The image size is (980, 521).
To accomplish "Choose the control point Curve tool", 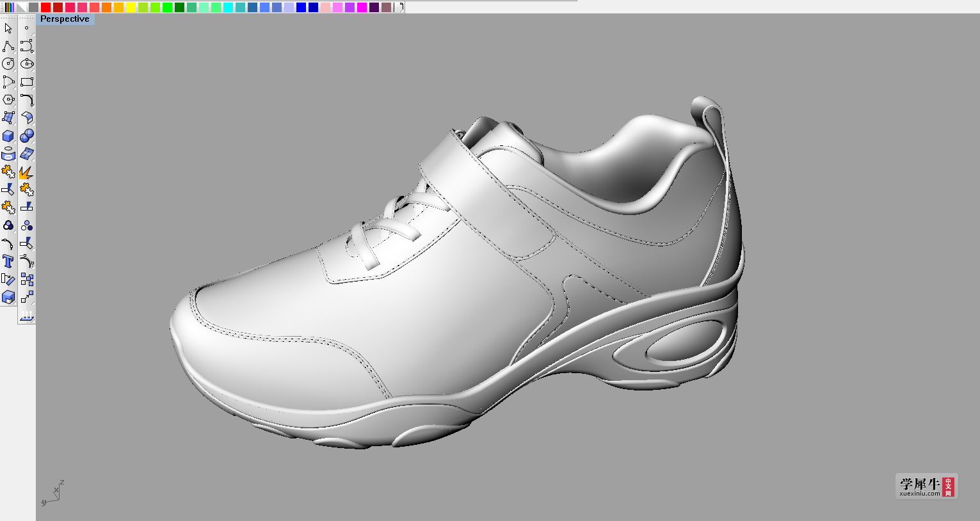I will [26, 46].
